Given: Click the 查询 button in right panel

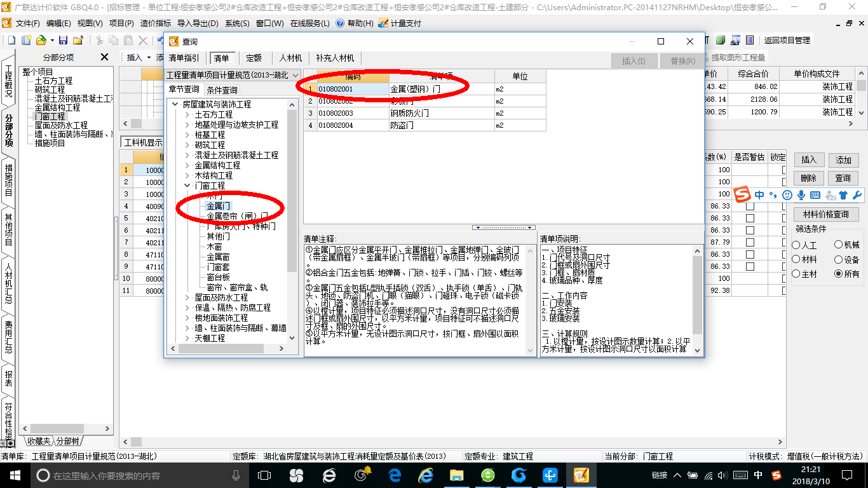Looking at the screenshot, I should (x=843, y=179).
